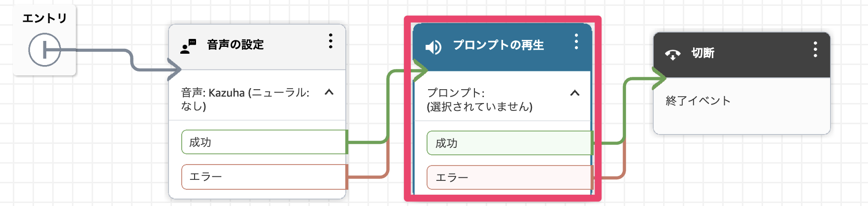Collapse the 音声の設定 block details chevron
Image resolution: width=868 pixels, height=206 pixels.
click(329, 92)
